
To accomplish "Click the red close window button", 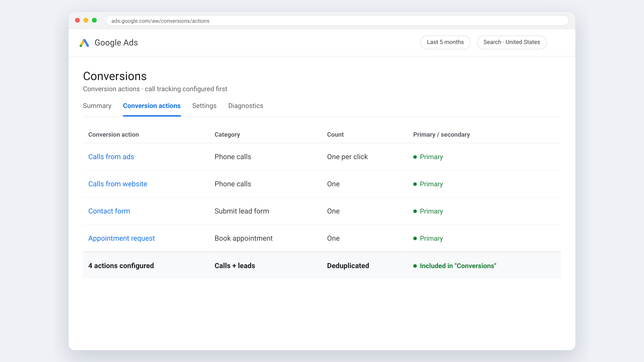I will click(x=77, y=20).
